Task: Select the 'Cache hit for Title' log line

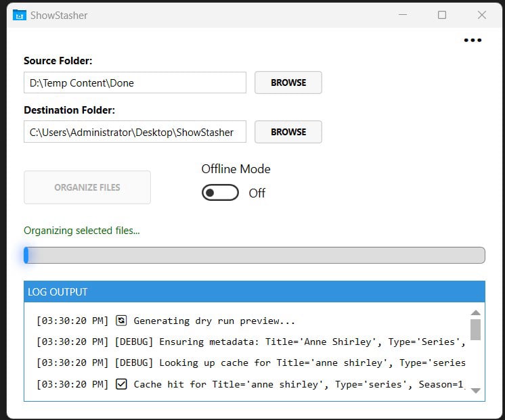Action: [251, 384]
